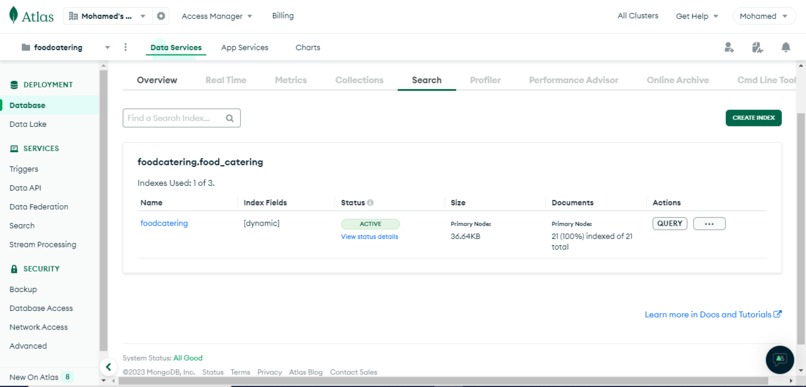Open the Cmd Line Tools tab
Viewport: 806px width, 387px height.
[766, 80]
